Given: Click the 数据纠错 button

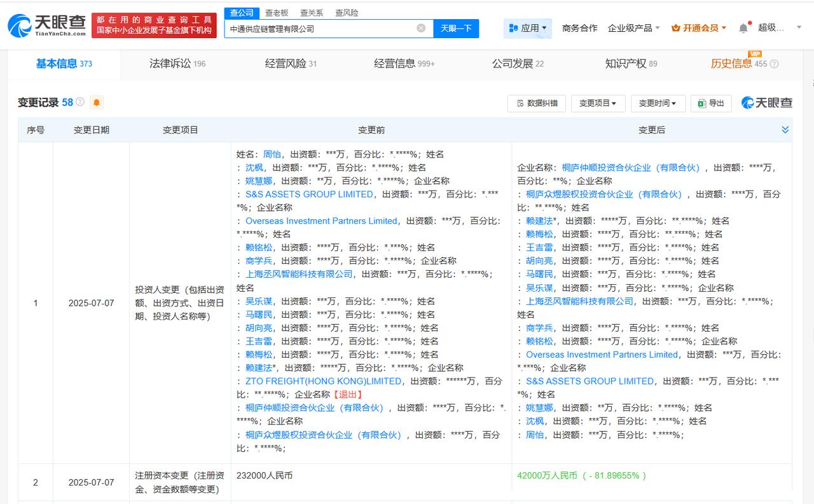Looking at the screenshot, I should click(537, 103).
